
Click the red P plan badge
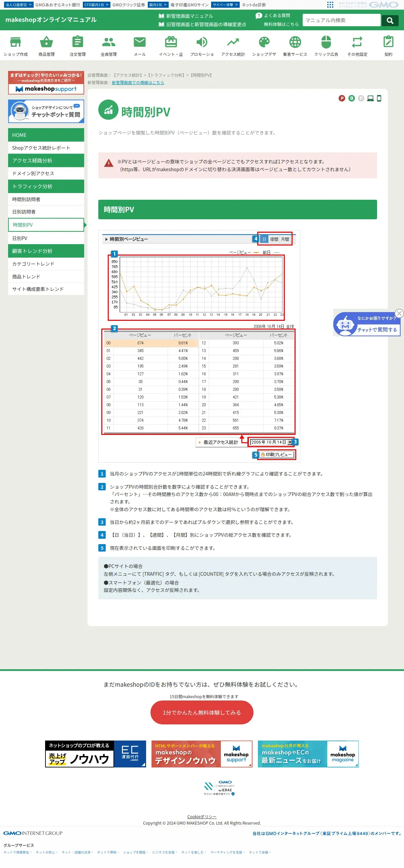342,98
